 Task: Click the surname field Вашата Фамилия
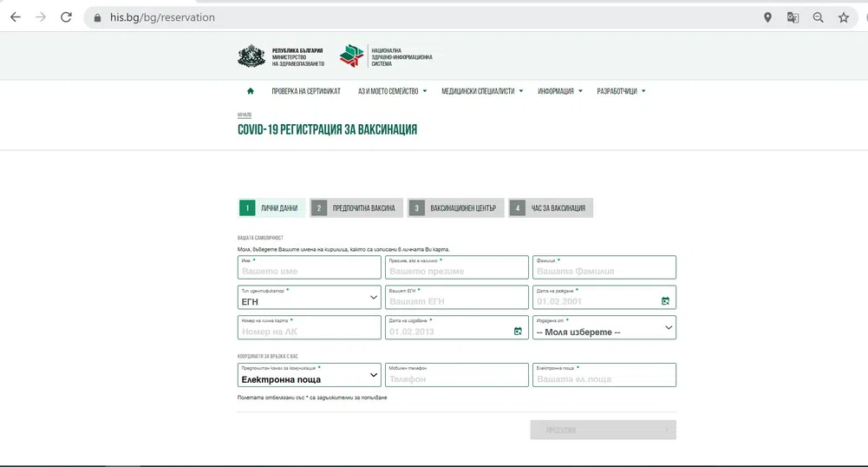[604, 267]
